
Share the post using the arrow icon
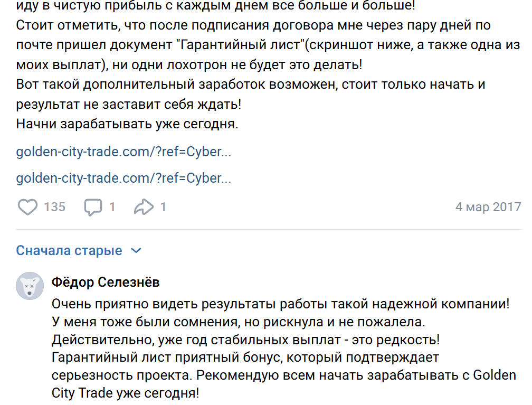[x=144, y=206]
